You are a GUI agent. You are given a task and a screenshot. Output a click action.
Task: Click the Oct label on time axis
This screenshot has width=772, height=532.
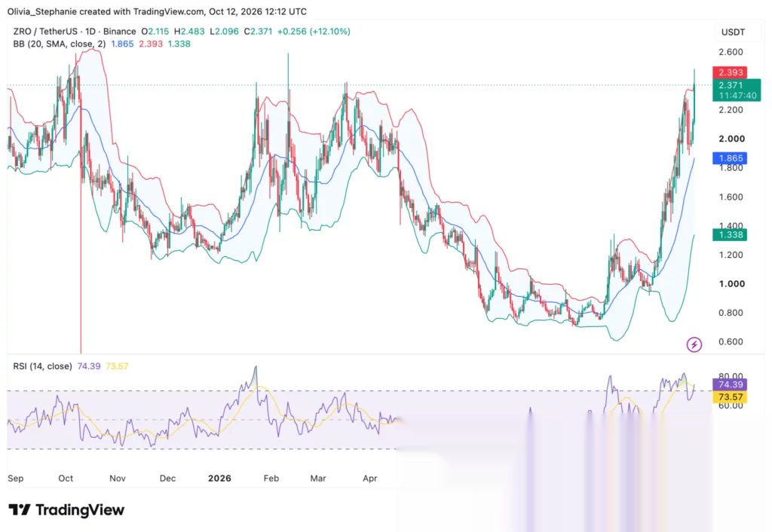[x=66, y=478]
